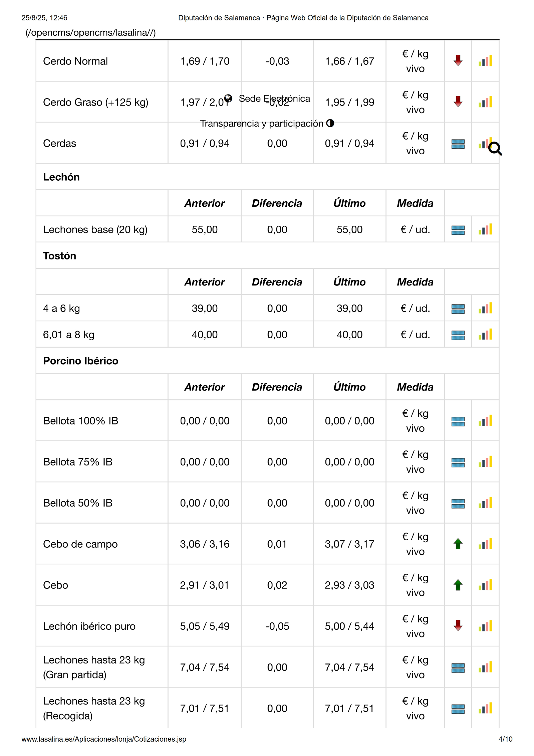
Task: Click the chart icon for Lechón ibérico puro
Action: point(485,626)
